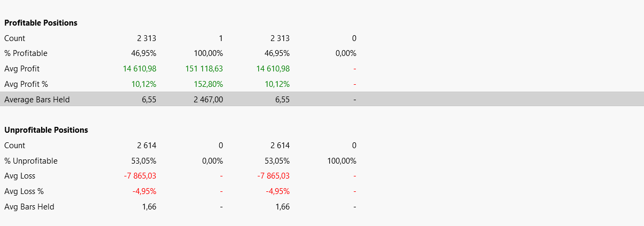
Task: Click the 0,00% value in % Profitable row
Action: click(x=346, y=53)
